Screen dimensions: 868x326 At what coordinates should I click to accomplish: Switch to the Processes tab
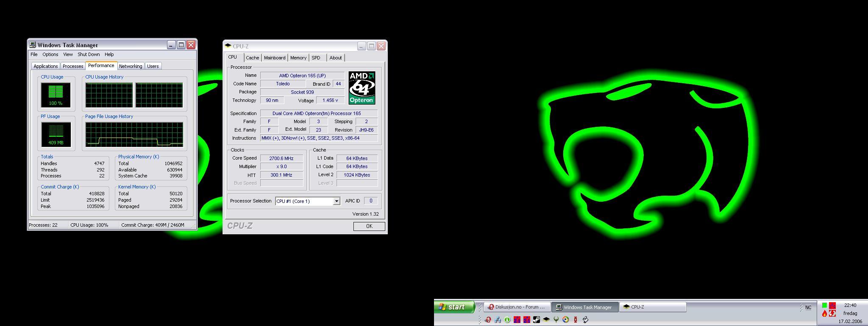pos(73,66)
